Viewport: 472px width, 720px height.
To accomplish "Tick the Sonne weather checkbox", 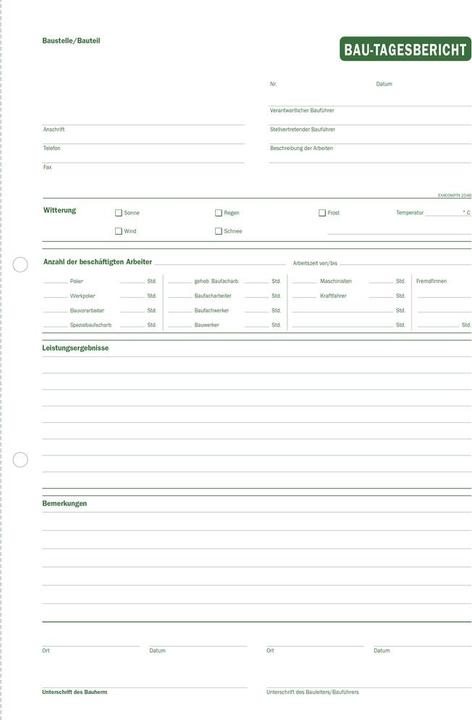I will pyautogui.click(x=118, y=213).
